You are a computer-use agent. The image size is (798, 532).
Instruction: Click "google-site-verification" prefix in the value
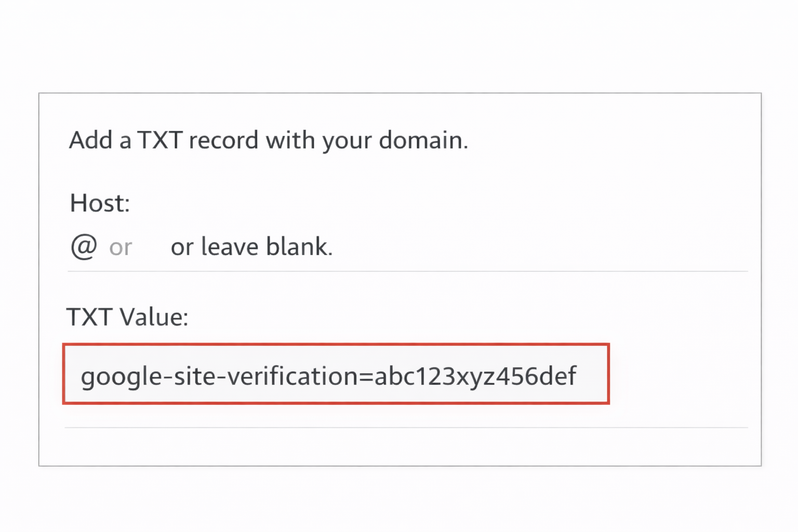click(219, 376)
